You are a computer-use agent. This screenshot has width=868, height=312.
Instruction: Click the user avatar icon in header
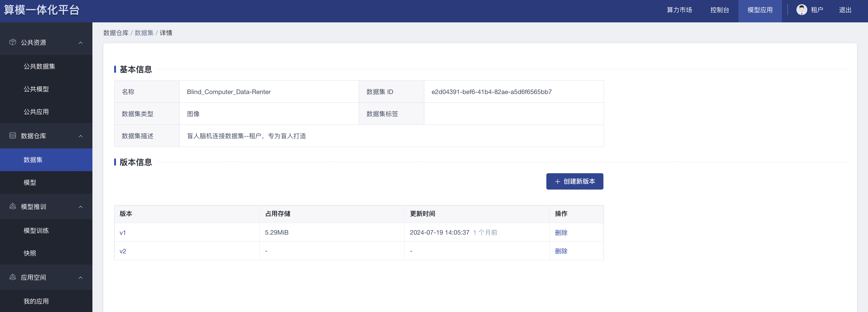point(801,10)
